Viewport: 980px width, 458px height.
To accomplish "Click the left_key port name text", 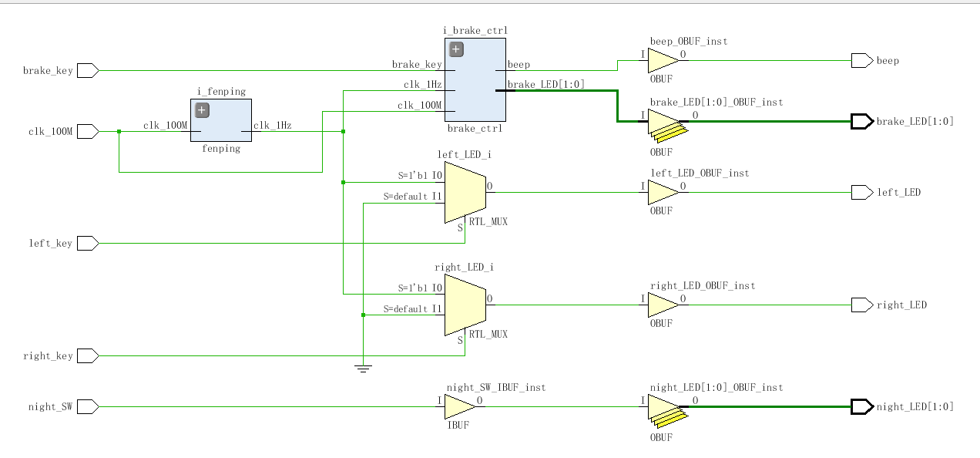I will point(51,244).
